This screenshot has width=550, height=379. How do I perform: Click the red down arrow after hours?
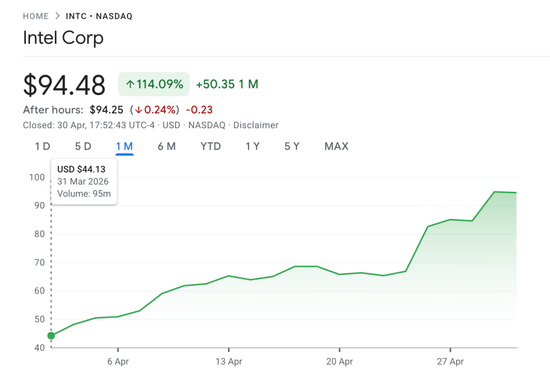click(x=138, y=110)
